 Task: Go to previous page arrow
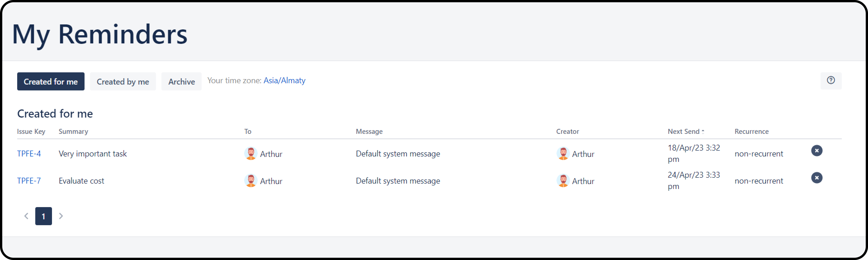pyautogui.click(x=26, y=216)
